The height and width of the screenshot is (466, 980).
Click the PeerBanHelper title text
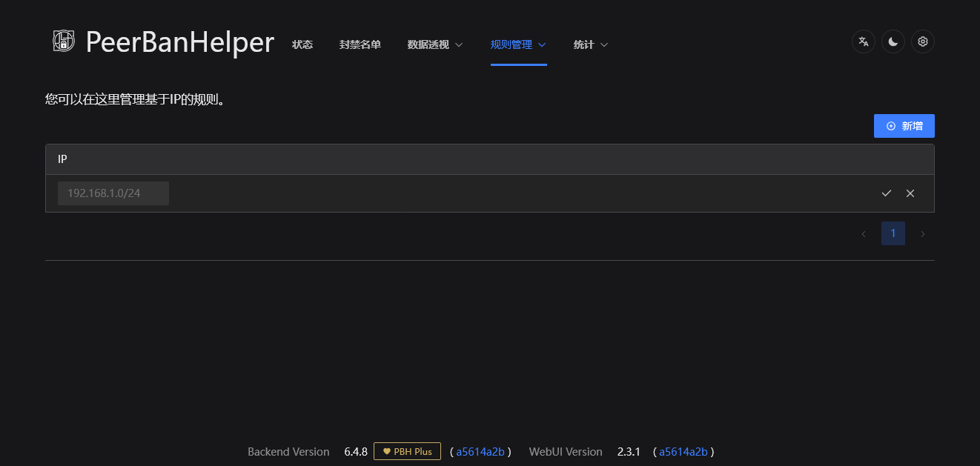click(180, 41)
